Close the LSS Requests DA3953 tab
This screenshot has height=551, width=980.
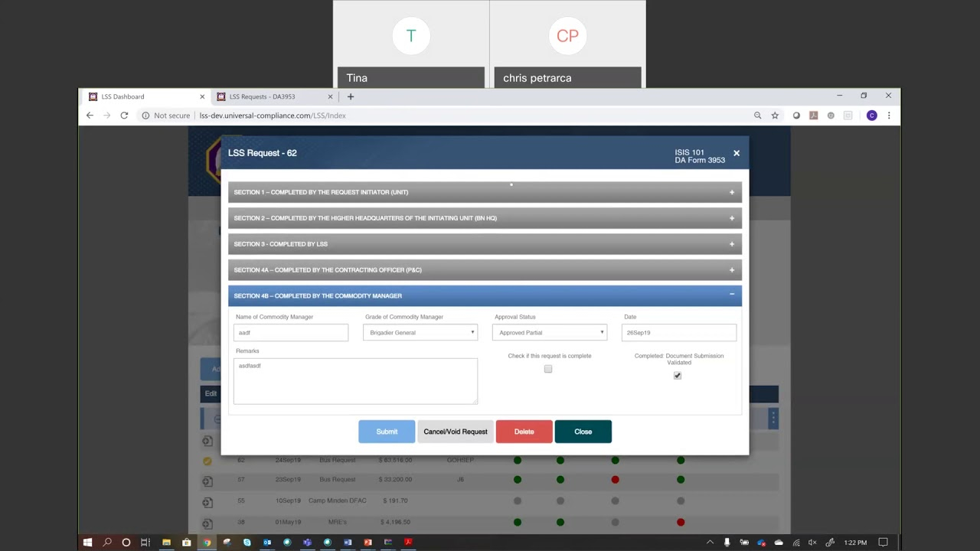tap(330, 96)
